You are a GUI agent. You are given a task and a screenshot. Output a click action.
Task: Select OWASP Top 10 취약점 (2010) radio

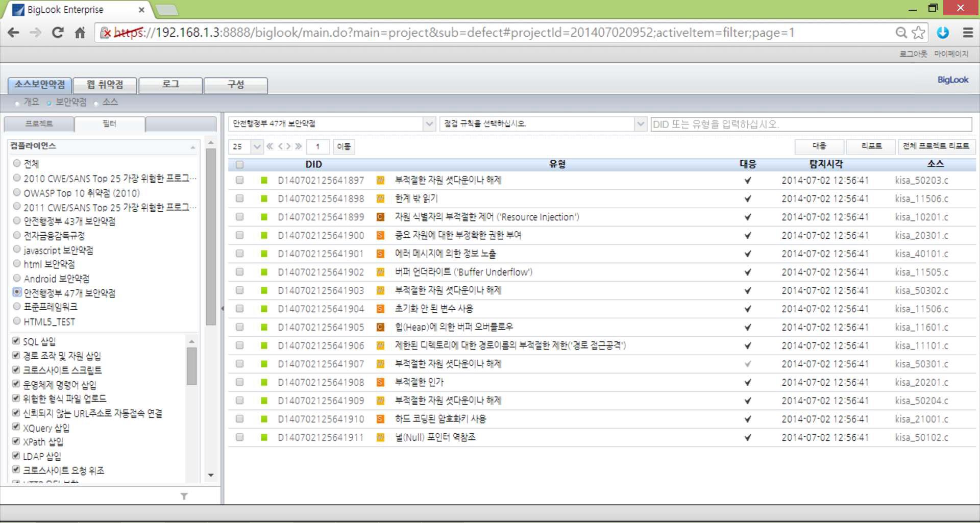tap(17, 192)
